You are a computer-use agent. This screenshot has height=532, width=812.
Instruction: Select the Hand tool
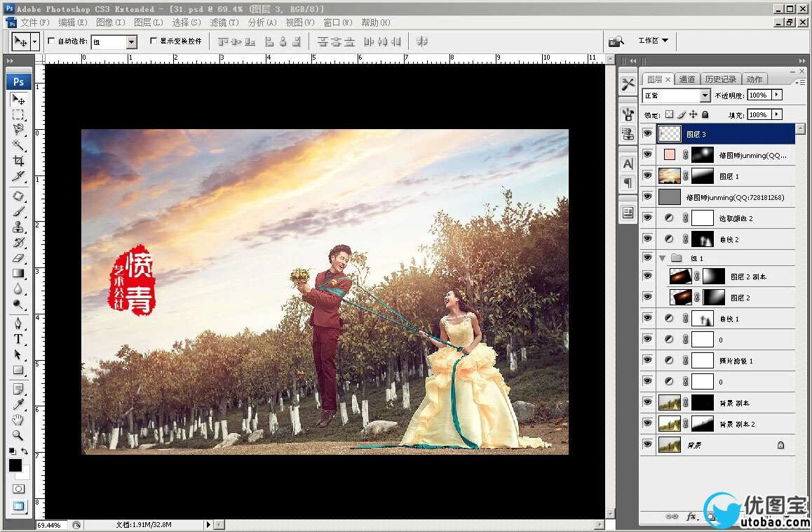(19, 420)
